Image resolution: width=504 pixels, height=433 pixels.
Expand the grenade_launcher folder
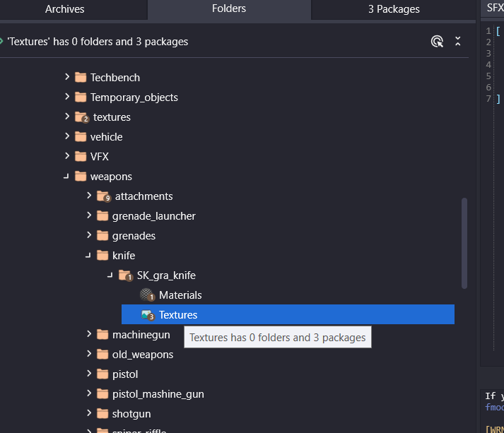[88, 216]
